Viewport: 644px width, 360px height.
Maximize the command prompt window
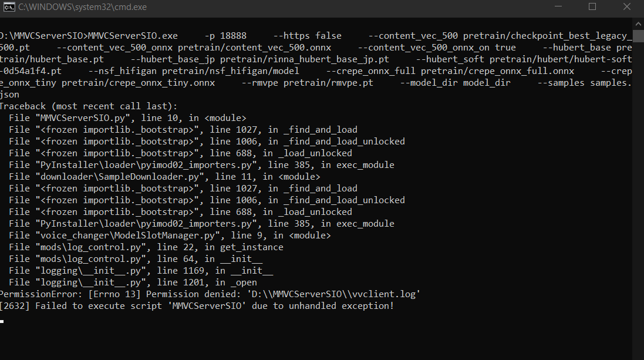[x=592, y=7]
